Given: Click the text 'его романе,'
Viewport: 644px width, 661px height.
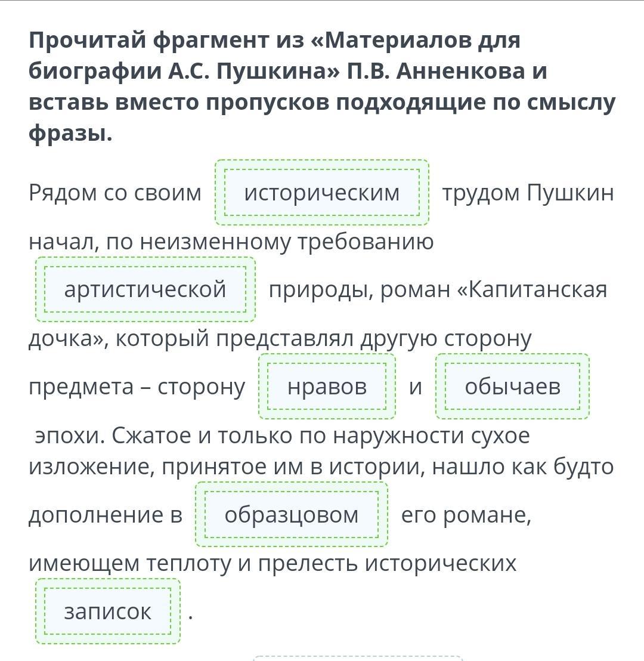Looking at the screenshot, I should point(466,515).
